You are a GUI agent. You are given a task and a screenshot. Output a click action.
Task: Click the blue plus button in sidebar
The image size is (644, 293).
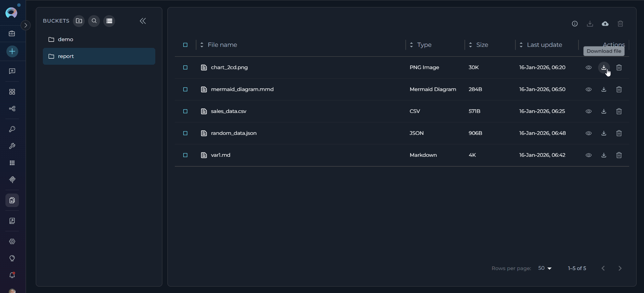pos(12,52)
